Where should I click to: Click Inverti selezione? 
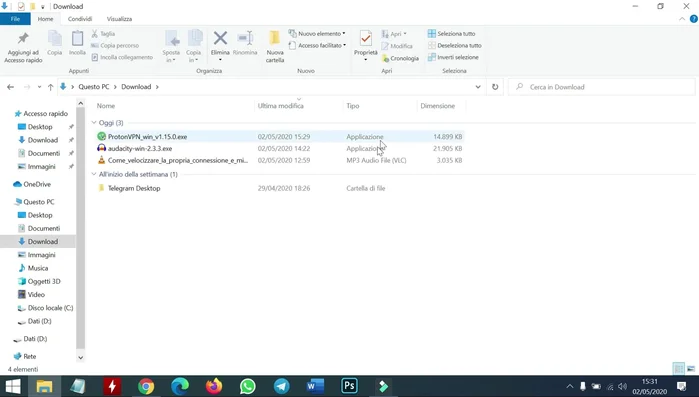(x=453, y=57)
